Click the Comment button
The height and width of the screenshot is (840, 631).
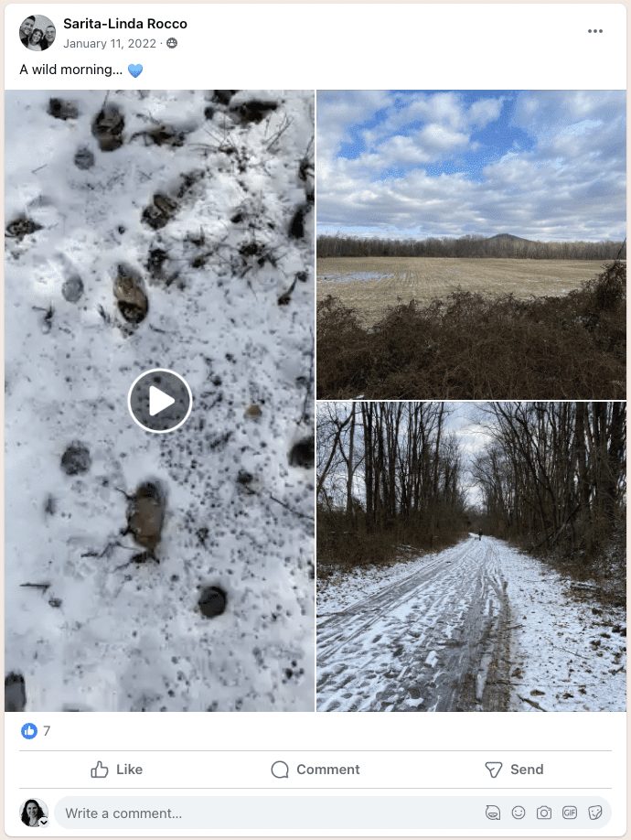[x=315, y=770]
